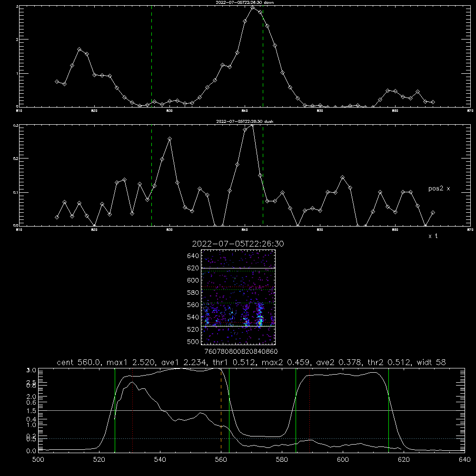This screenshot has height=476, width=476.
Task: Click 'ave2 0.378' in the statistics line
Action: tap(338, 362)
